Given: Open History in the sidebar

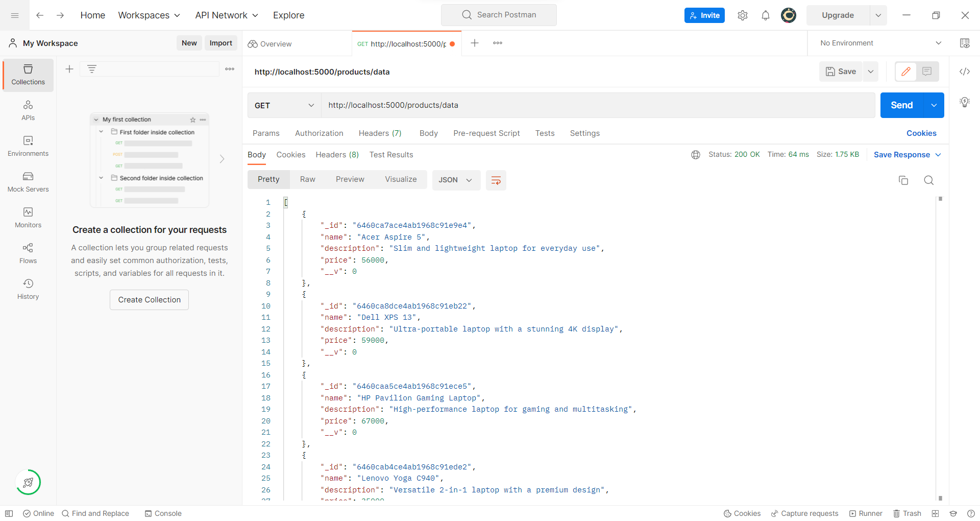Looking at the screenshot, I should (28, 290).
